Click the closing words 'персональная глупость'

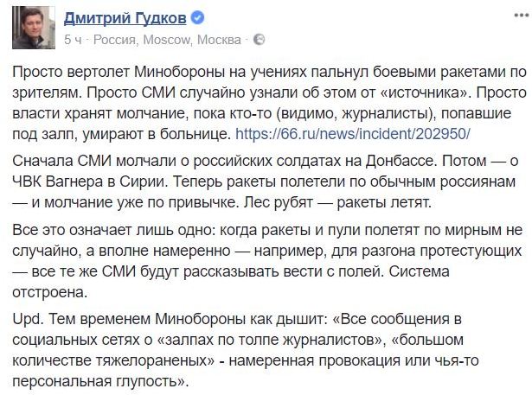(x=97, y=381)
